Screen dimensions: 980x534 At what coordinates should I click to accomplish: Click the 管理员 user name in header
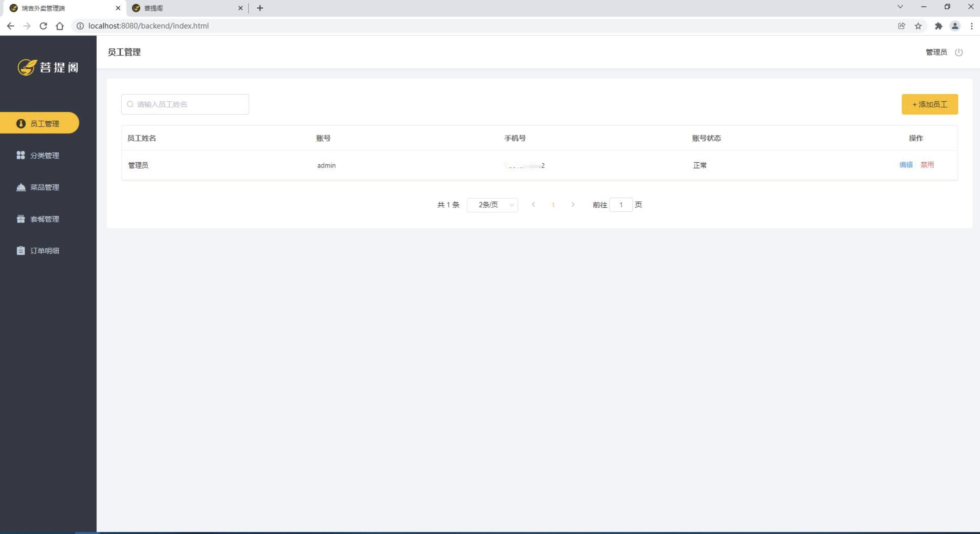point(936,52)
